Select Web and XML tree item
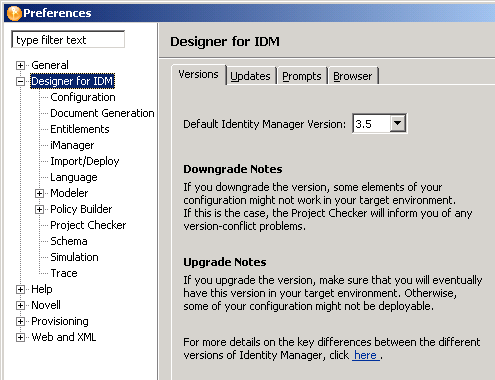 tap(63, 337)
